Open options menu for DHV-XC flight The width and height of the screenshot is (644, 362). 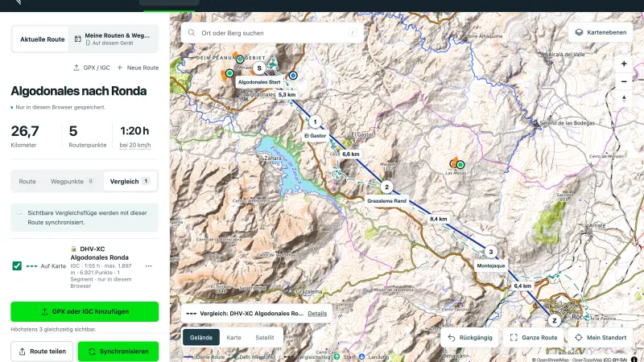[x=148, y=266]
